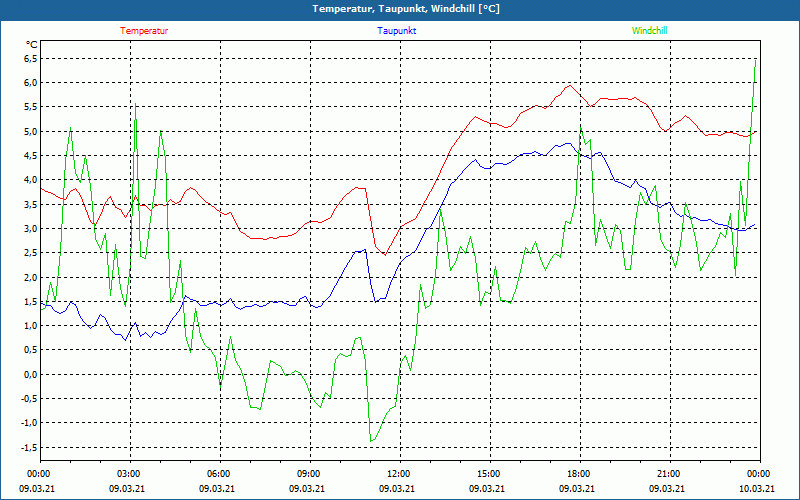
Task: Click the 15:00 time label
Action: point(487,474)
